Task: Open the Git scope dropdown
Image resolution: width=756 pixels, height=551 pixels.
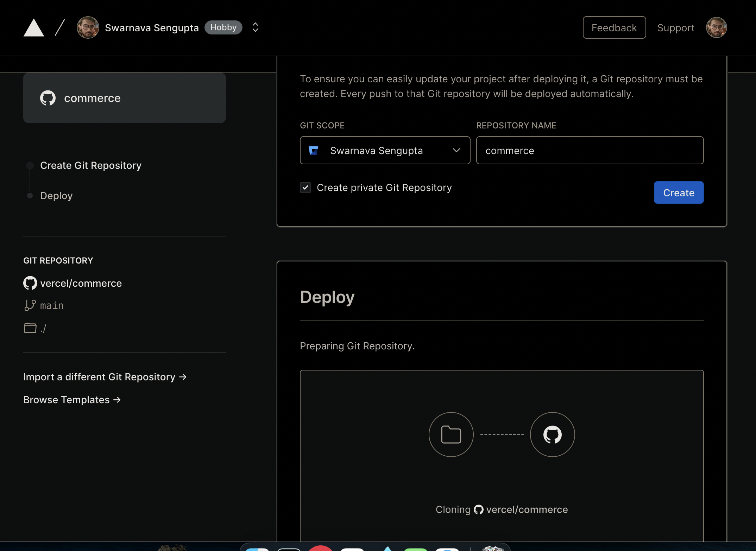Action: click(x=456, y=150)
